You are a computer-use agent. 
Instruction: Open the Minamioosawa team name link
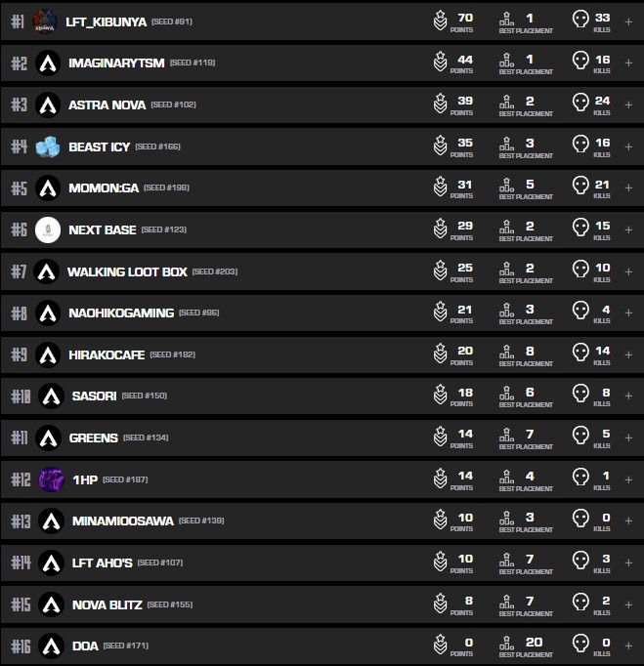(x=122, y=520)
